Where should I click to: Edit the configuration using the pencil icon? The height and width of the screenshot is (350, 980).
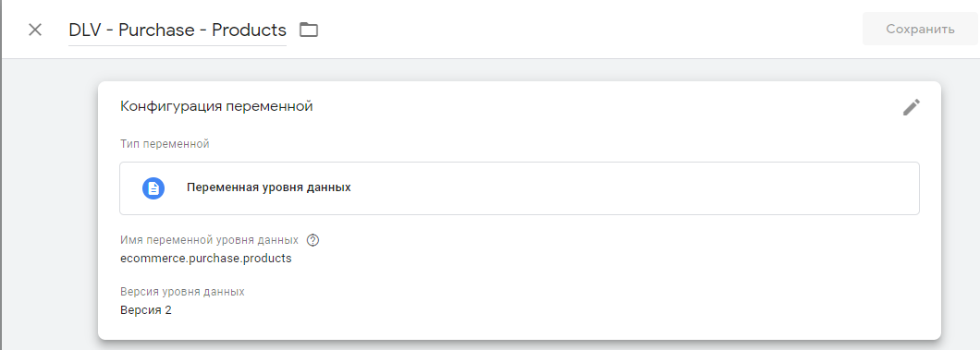tap(912, 107)
